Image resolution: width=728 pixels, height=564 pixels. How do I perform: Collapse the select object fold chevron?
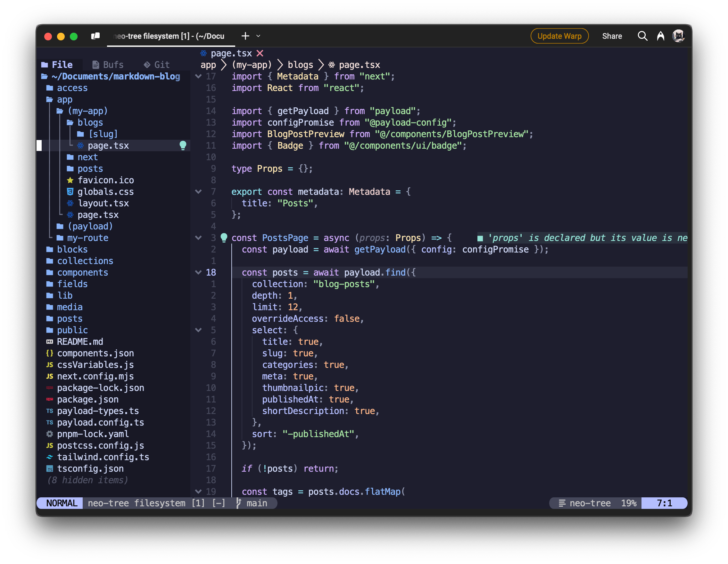(x=198, y=330)
